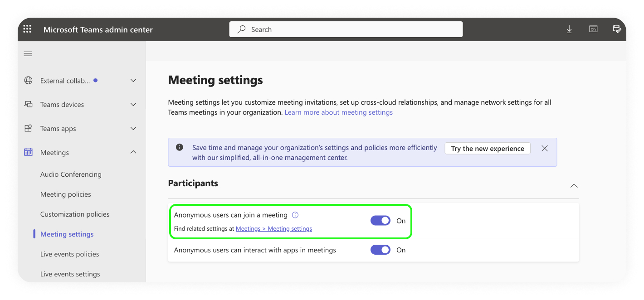Image resolution: width=644 pixels, height=300 pixels.
Task: Expand the Teams devices section chevron
Action: pos(133,104)
